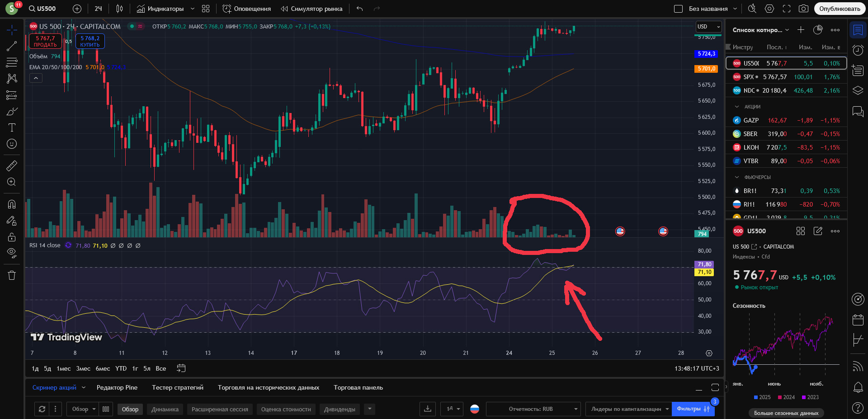Image resolution: width=868 pixels, height=419 pixels.
Task: Open the object tree layers icon
Action: click(x=858, y=90)
